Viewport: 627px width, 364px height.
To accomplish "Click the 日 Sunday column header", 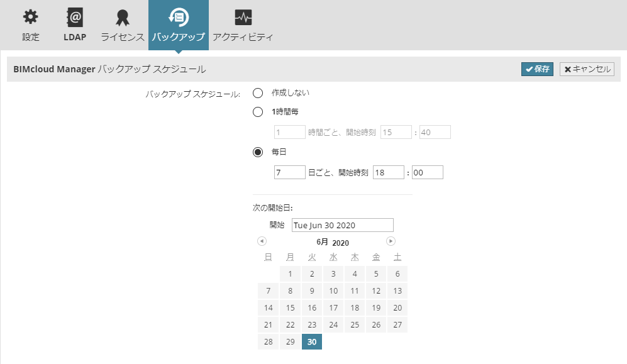I will pyautogui.click(x=269, y=257).
